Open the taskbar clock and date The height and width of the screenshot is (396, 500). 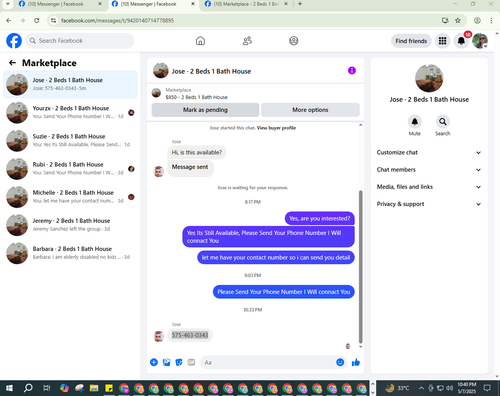(467, 388)
